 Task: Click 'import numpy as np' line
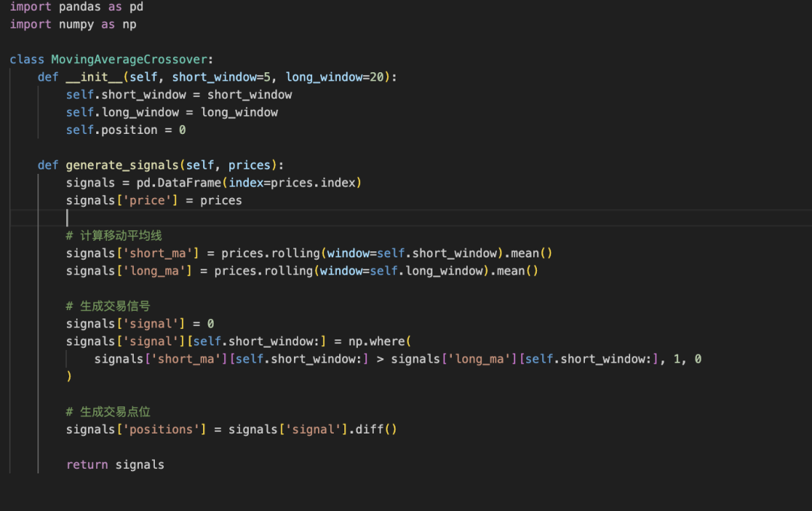tap(73, 24)
